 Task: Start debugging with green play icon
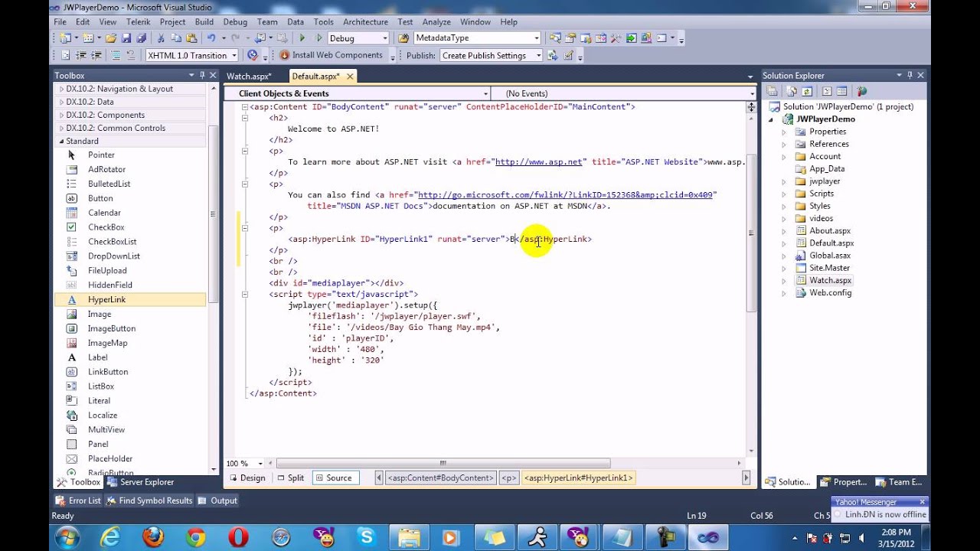tap(302, 37)
